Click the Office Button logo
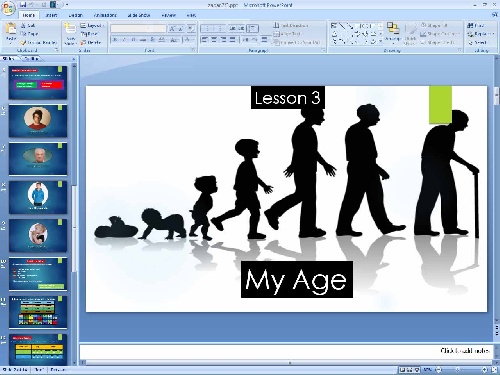The height and width of the screenshot is (375, 500). (x=8, y=8)
